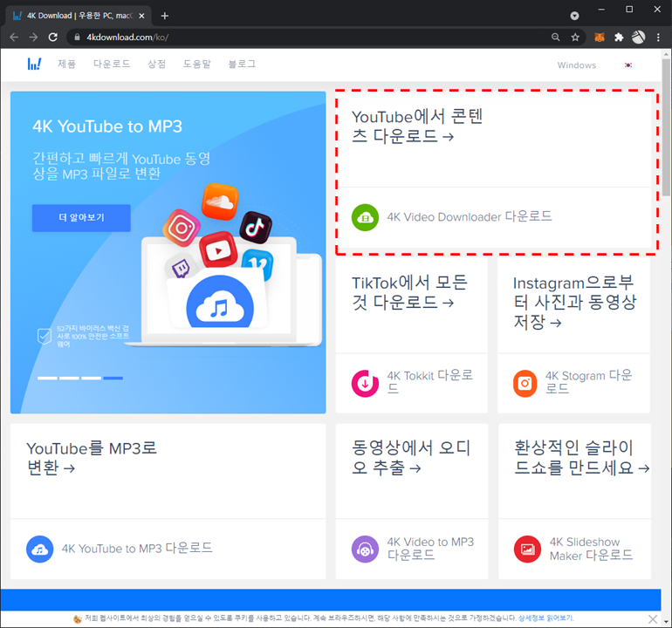672x628 pixels.
Task: Open the Chrome three-dot menu
Action: click(x=658, y=38)
